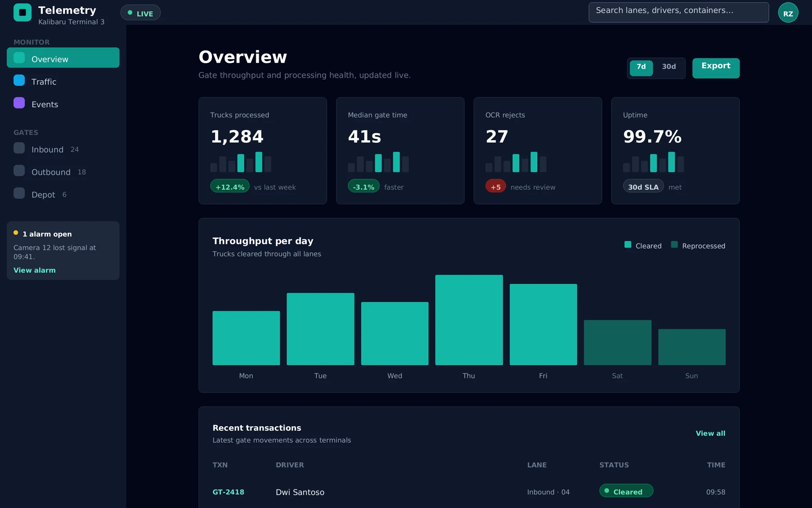The width and height of the screenshot is (812, 508).
Task: Click the Overview sidebar icon
Action: tap(19, 58)
